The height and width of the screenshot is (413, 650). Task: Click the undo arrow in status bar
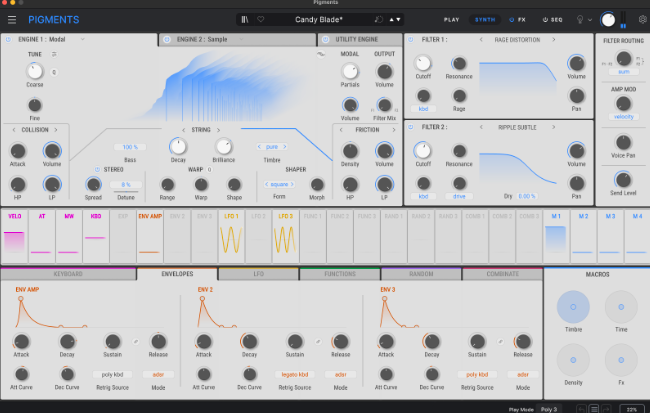579,408
